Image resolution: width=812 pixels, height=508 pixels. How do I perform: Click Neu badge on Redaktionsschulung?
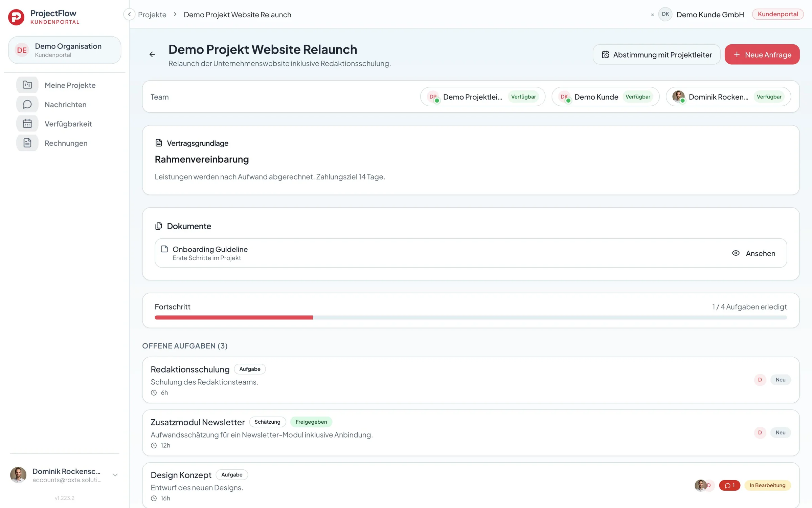(781, 380)
